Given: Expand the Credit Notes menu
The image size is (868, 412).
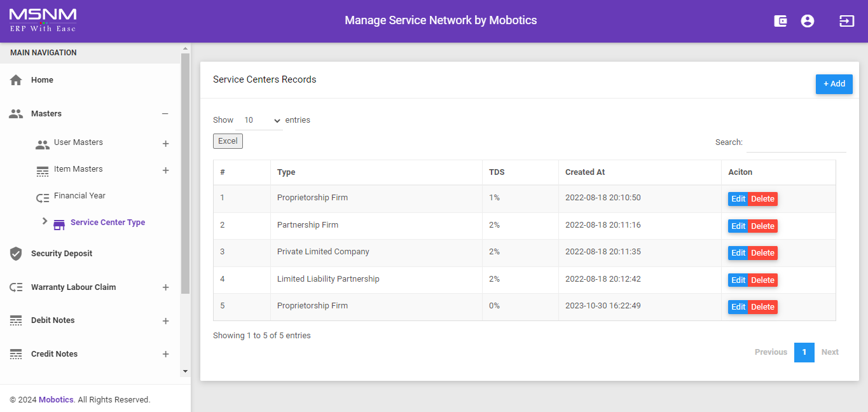Looking at the screenshot, I should (x=165, y=354).
